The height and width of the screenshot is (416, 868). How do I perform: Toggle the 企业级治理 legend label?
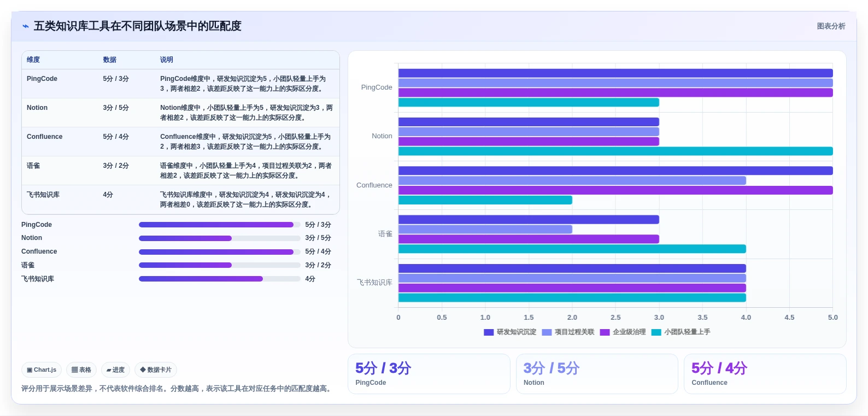click(629, 332)
